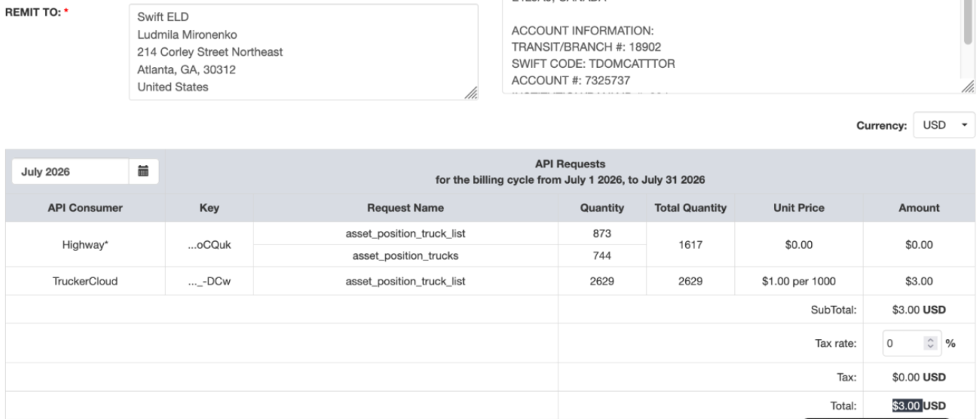Click the SWIFT CODE: TDOMCATTTOR line
The width and height of the screenshot is (980, 419).
click(594, 63)
